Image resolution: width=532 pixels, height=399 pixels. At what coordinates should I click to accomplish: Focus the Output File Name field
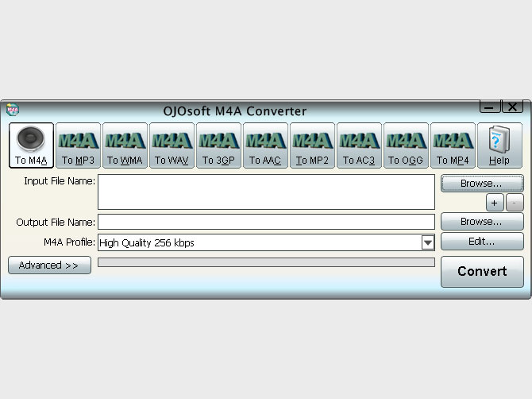266,222
